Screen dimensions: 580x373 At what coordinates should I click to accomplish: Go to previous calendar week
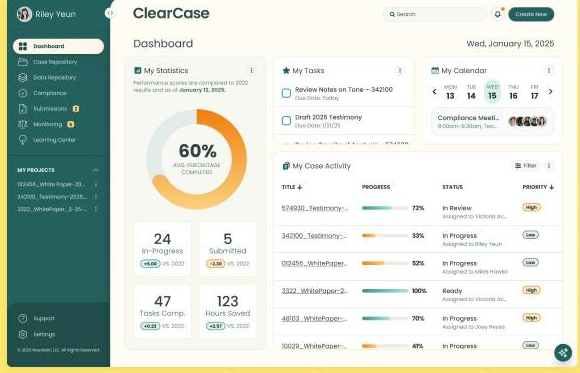click(x=434, y=91)
